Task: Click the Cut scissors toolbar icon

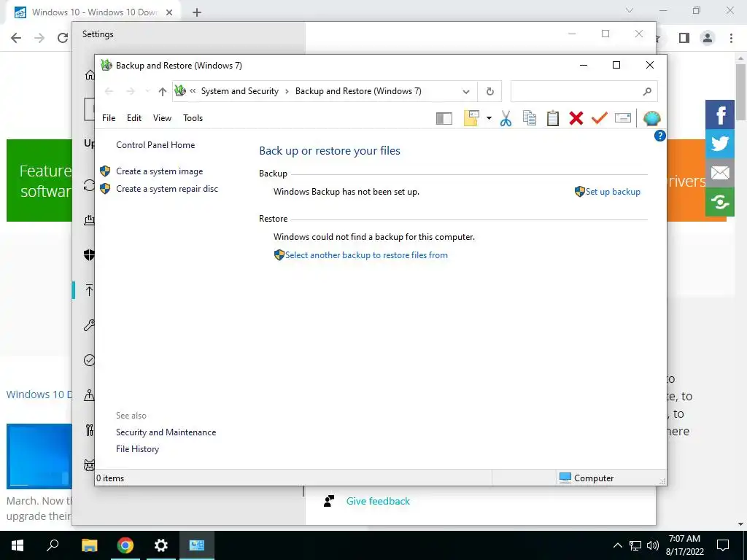Action: [x=506, y=118]
